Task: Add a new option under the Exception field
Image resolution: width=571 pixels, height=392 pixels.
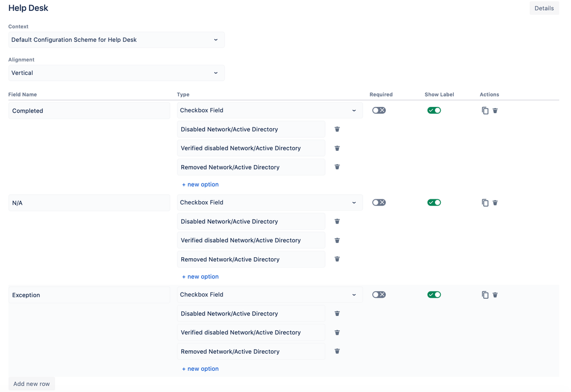Action: [200, 369]
